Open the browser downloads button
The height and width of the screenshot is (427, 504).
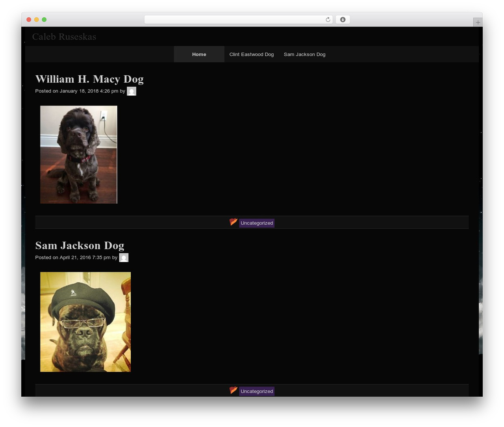(x=343, y=20)
